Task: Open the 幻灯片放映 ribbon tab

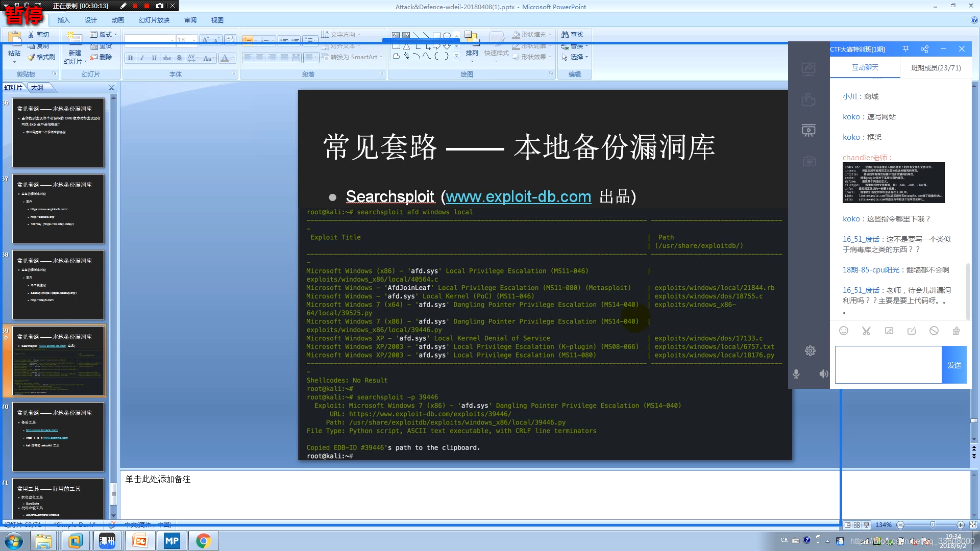Action: point(154,20)
